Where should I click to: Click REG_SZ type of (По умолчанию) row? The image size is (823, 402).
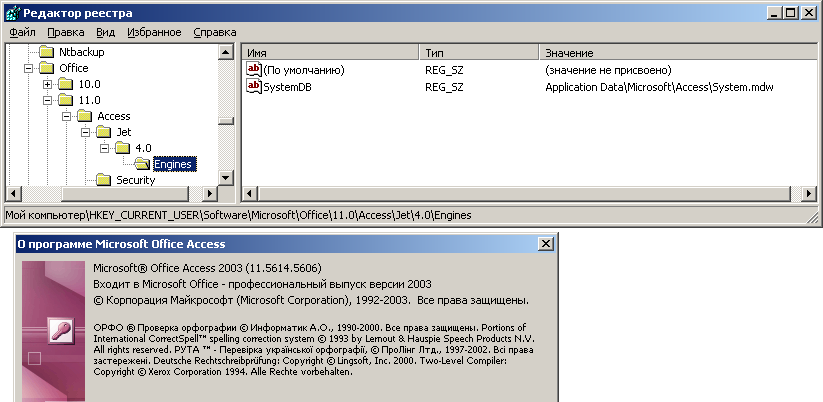tap(444, 70)
